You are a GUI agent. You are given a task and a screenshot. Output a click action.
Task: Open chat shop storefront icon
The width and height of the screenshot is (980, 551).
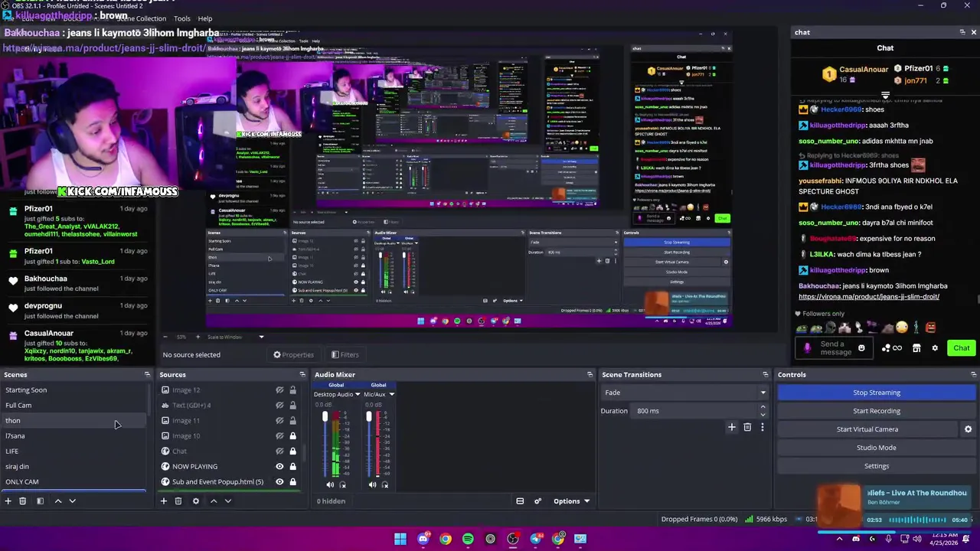point(916,348)
